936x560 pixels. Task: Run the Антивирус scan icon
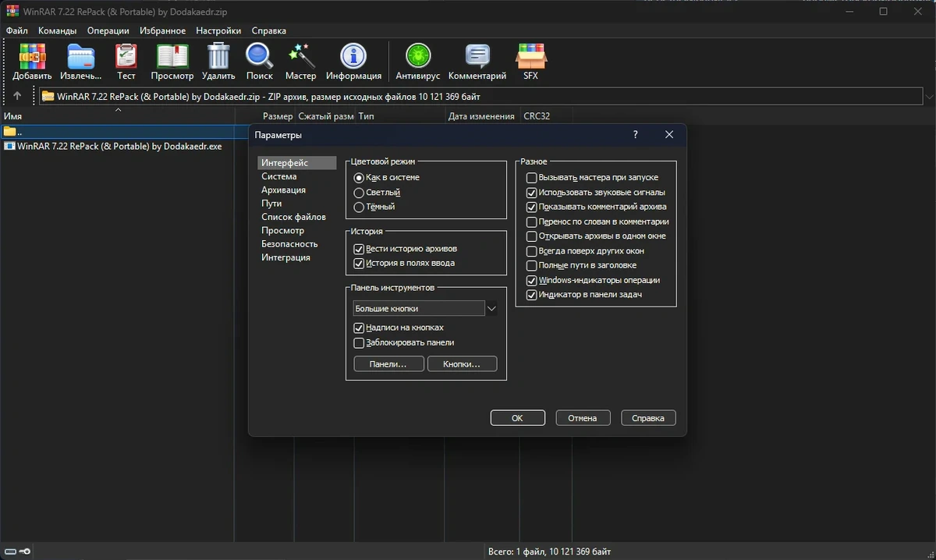(418, 62)
